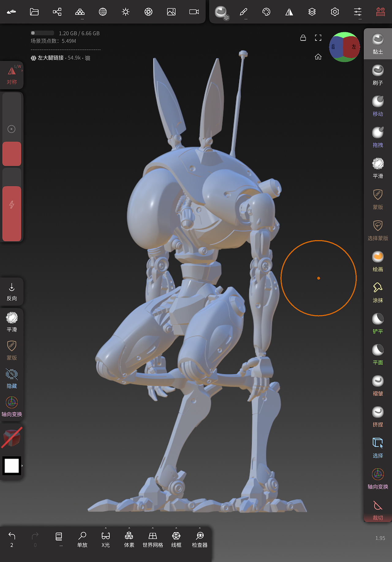Open the files folder menu
392x562 pixels.
point(34,12)
